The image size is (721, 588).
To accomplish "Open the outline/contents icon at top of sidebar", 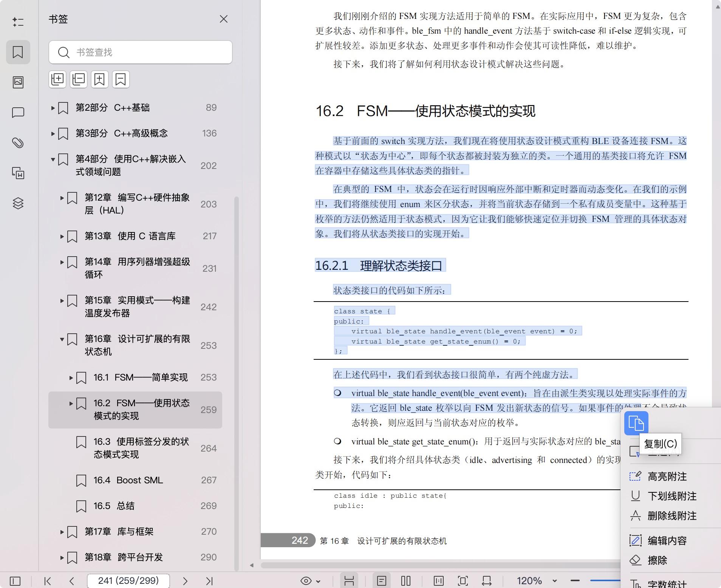I will pyautogui.click(x=18, y=22).
